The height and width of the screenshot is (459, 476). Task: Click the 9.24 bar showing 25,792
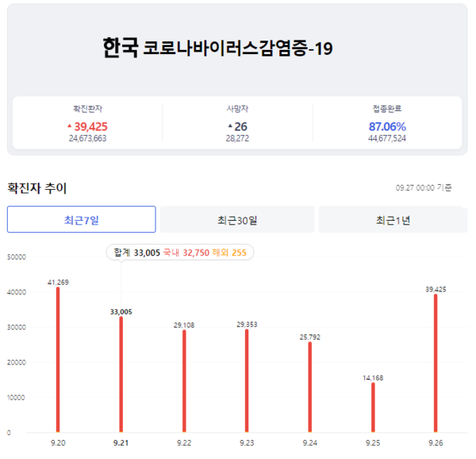310,387
